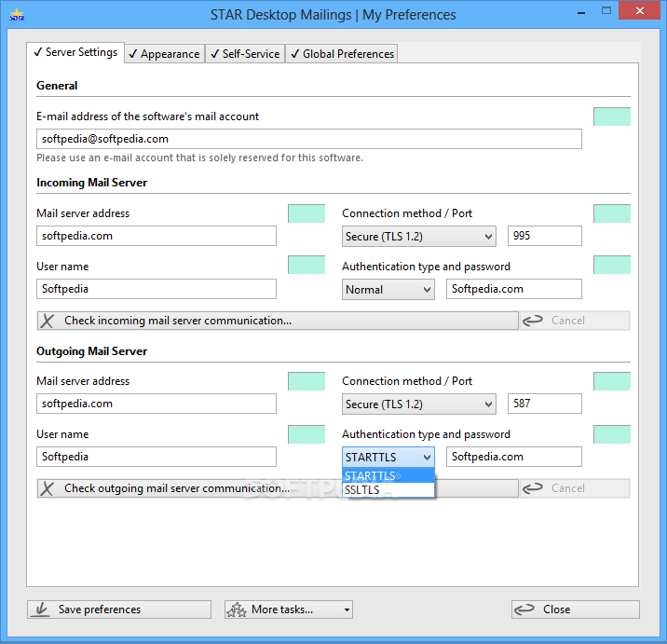Open outgoing Connection method Secure (TLS 1.2) dropdown
The width and height of the screenshot is (667, 644).
click(419, 404)
